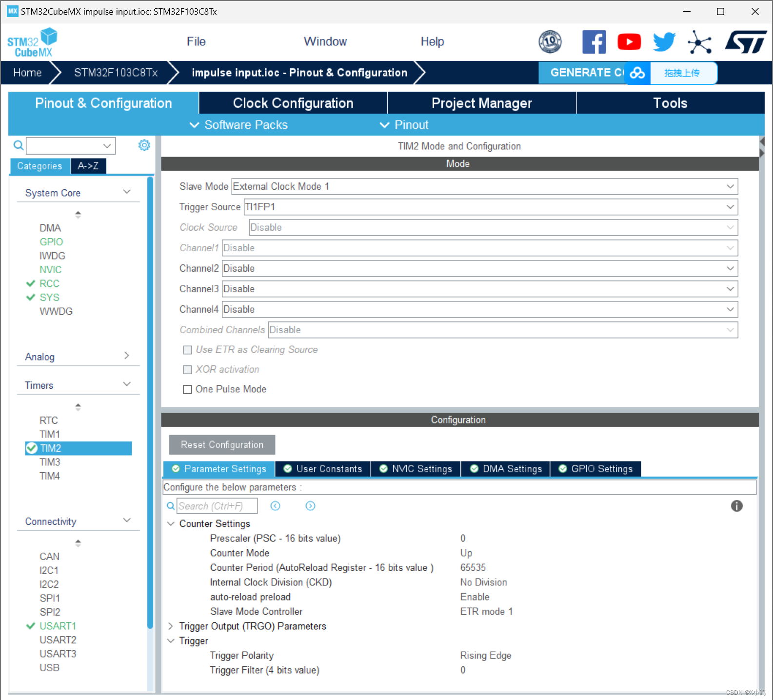Collapse the Trigger parameter group
The width and height of the screenshot is (773, 700).
171,640
